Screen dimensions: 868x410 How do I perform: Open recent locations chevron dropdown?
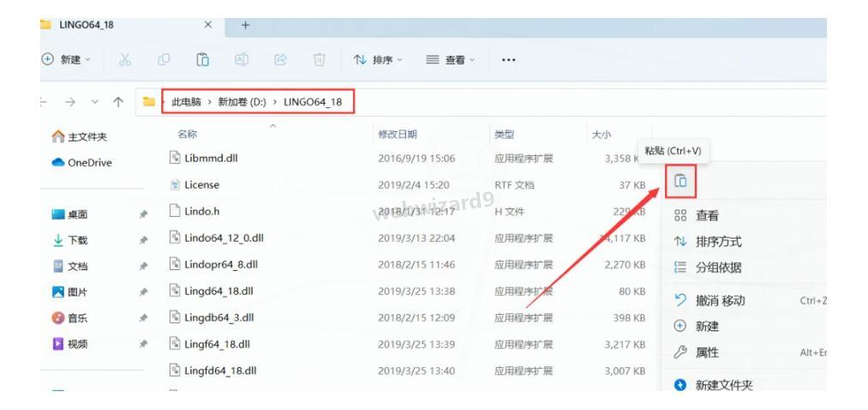tap(94, 102)
